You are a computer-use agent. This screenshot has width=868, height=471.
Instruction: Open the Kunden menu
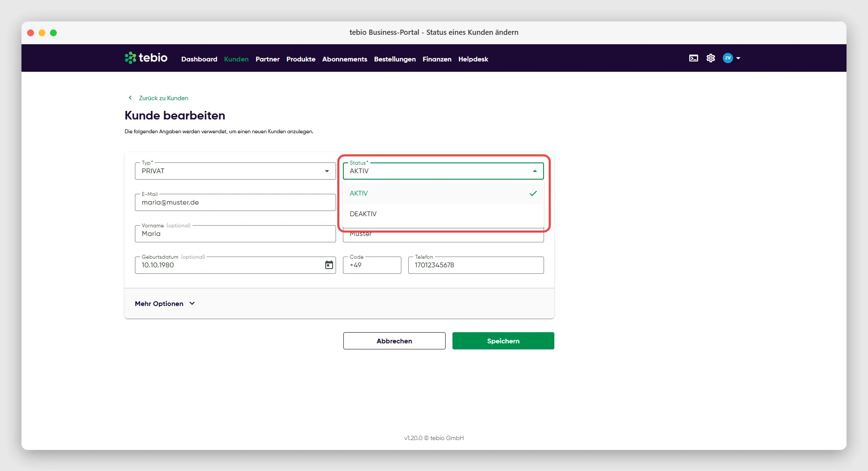(236, 59)
